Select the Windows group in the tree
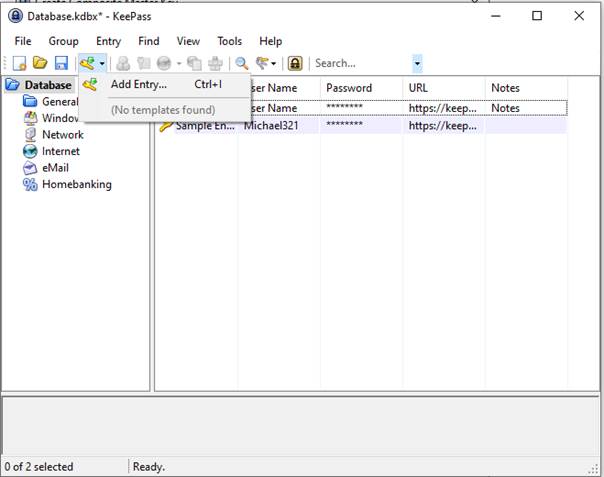This screenshot has height=477, width=604. coord(60,118)
